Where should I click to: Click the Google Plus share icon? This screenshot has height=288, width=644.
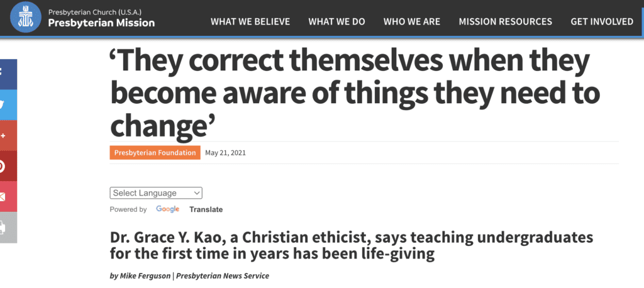(x=8, y=135)
